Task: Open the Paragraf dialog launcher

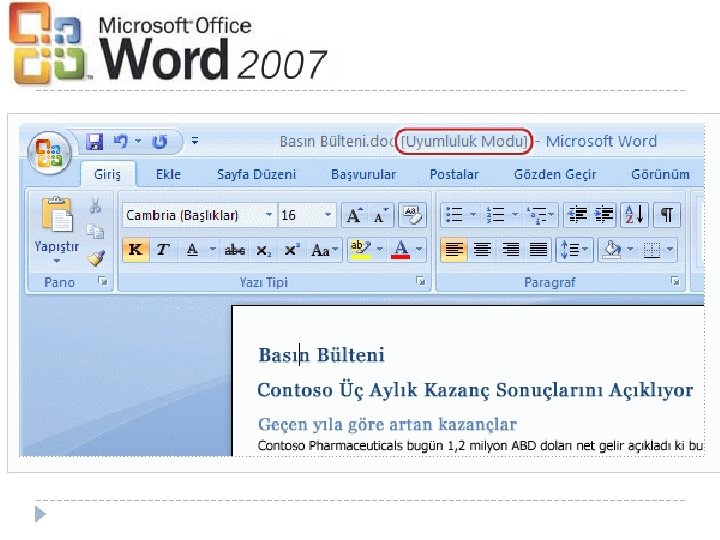Action: tap(675, 281)
